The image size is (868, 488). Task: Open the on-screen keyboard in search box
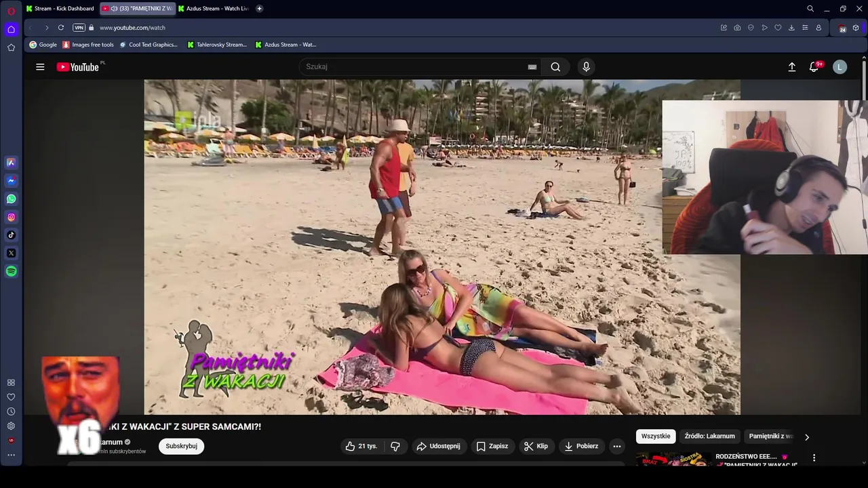click(x=532, y=67)
